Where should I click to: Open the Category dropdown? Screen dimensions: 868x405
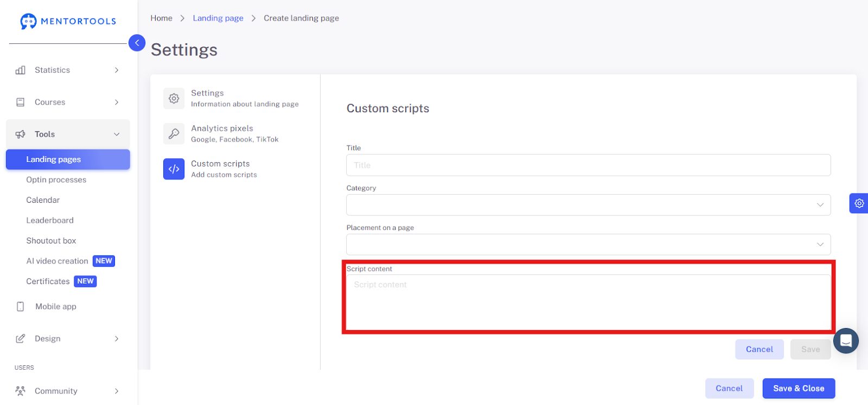tap(588, 205)
